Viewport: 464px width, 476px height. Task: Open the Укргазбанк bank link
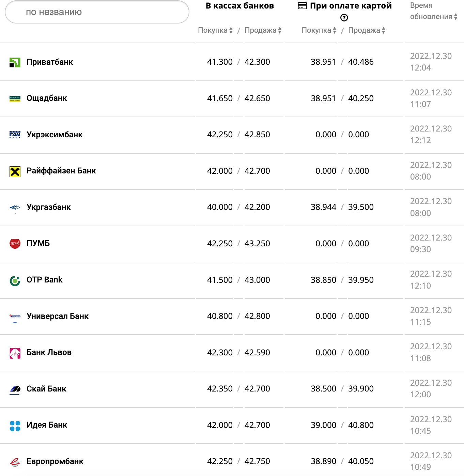pyautogui.click(x=49, y=207)
